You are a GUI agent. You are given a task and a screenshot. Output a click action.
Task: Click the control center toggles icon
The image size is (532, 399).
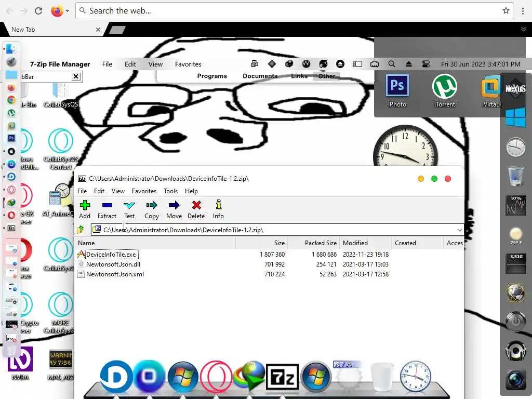[426, 64]
